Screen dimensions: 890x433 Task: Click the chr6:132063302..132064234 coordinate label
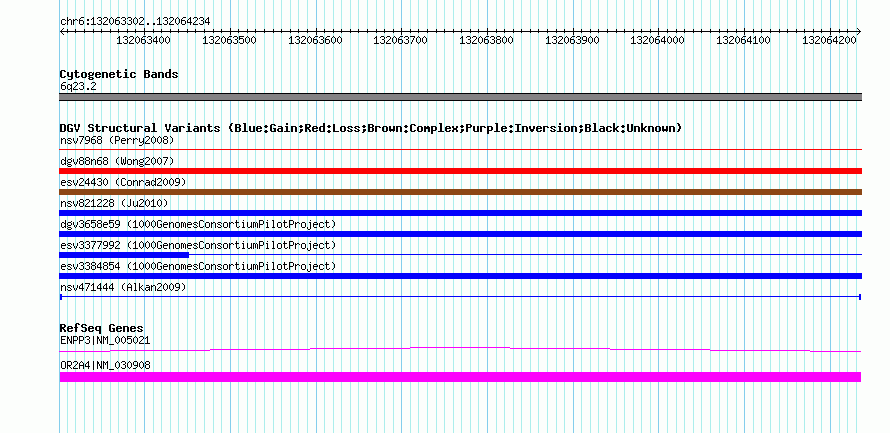click(x=135, y=21)
